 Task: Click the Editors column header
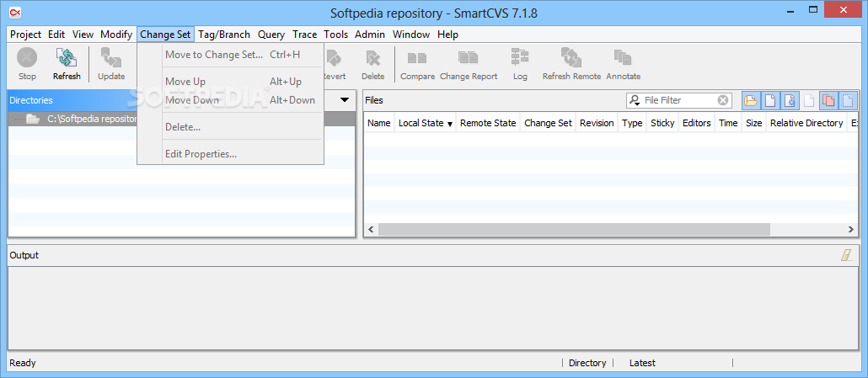point(696,123)
